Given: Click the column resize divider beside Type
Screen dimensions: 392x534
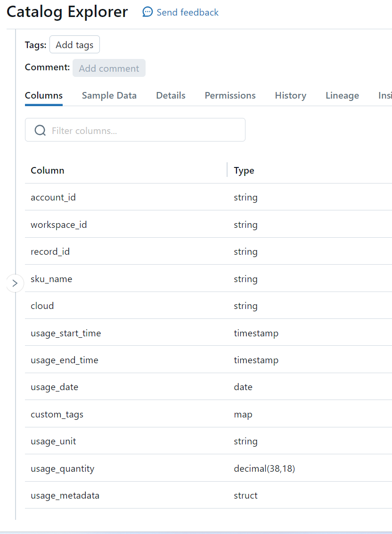Looking at the screenshot, I should [227, 170].
